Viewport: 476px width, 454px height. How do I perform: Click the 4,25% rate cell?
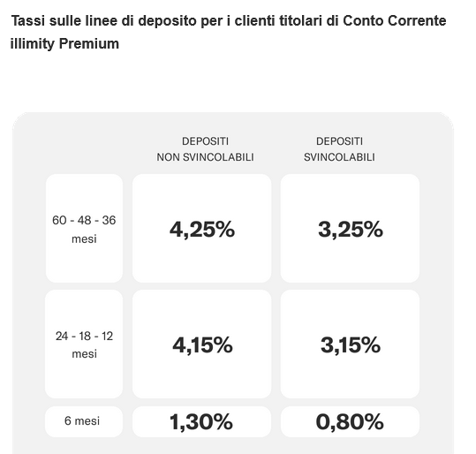tap(202, 229)
